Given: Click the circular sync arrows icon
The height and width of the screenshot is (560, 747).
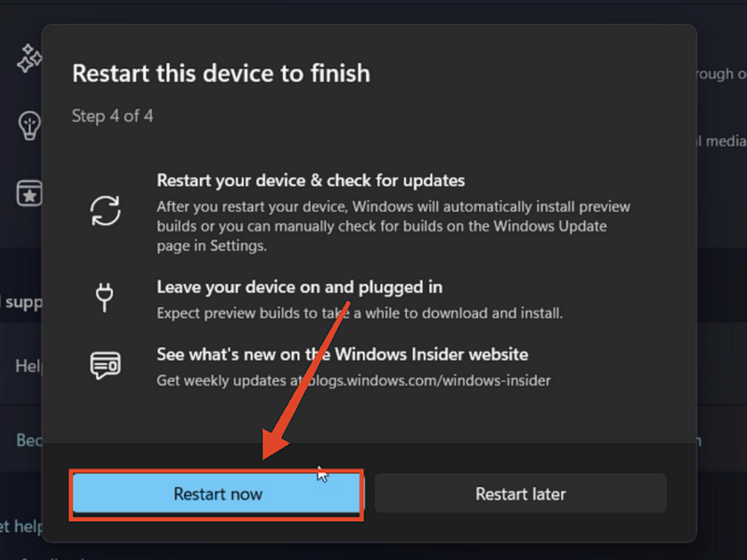Looking at the screenshot, I should pyautogui.click(x=106, y=210).
